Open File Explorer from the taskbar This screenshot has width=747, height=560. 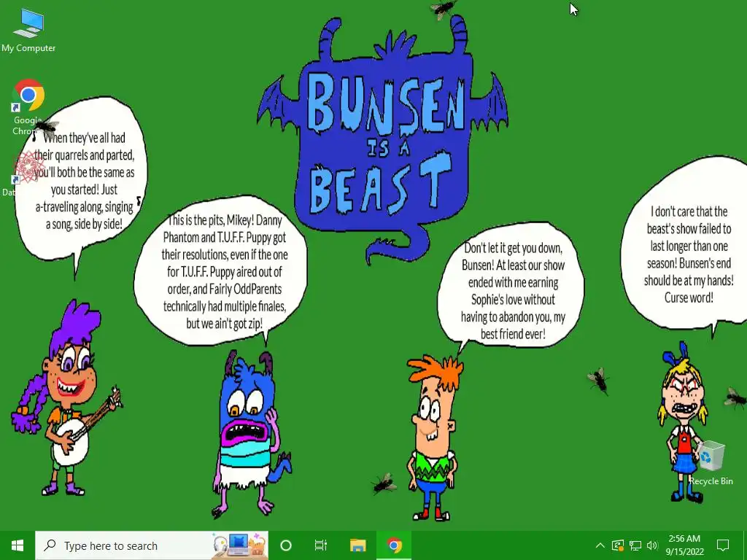(x=357, y=545)
